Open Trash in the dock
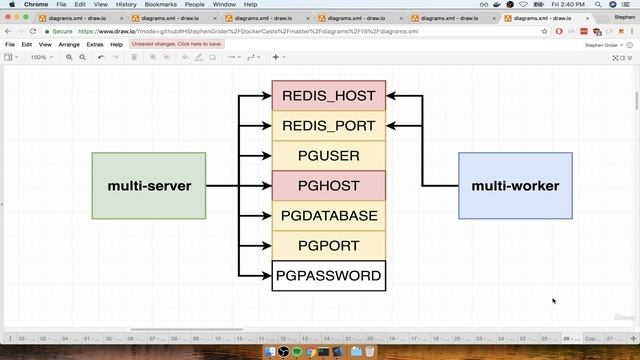This screenshot has width=640, height=360. click(370, 351)
